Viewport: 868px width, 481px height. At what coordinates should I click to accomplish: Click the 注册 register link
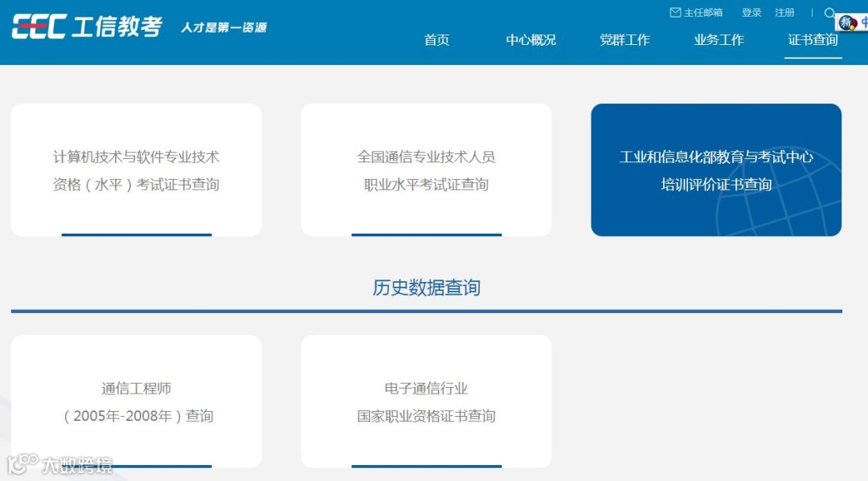click(784, 13)
